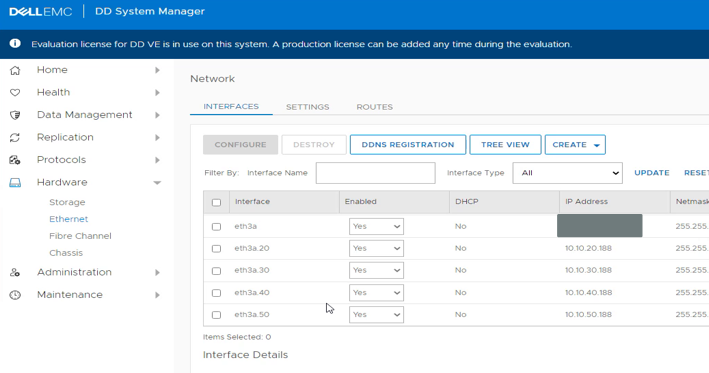Click interface name eth3a.20
The width and height of the screenshot is (709, 373).
[252, 248]
